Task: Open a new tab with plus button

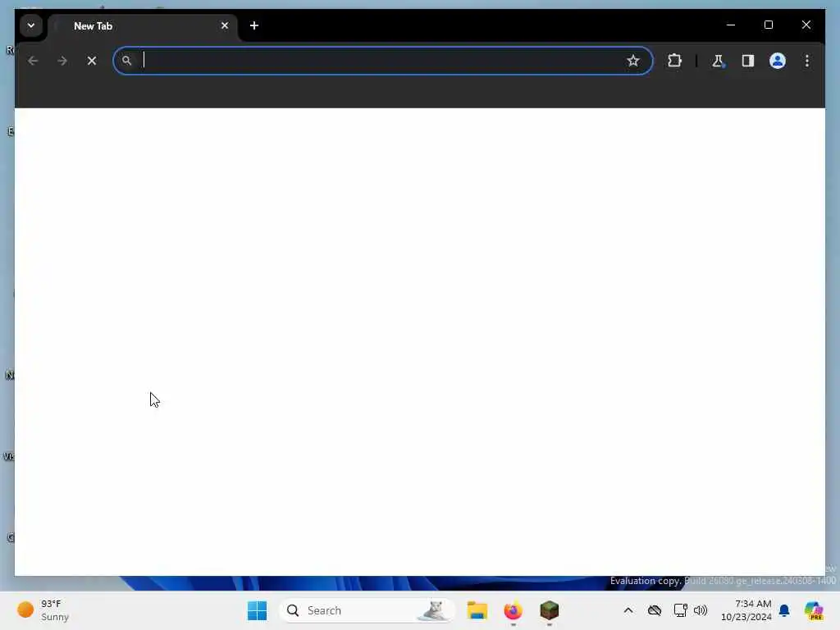Action: pos(254,25)
